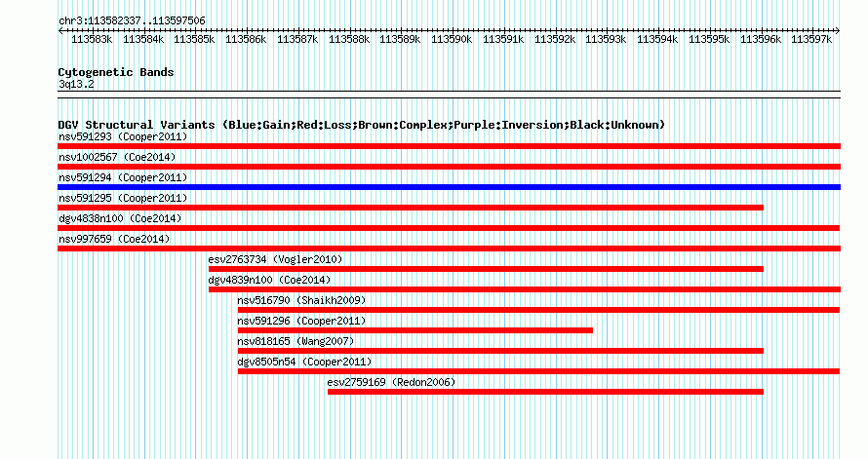Click the red bar under nsv997659
The image size is (868, 459).
[x=449, y=249]
